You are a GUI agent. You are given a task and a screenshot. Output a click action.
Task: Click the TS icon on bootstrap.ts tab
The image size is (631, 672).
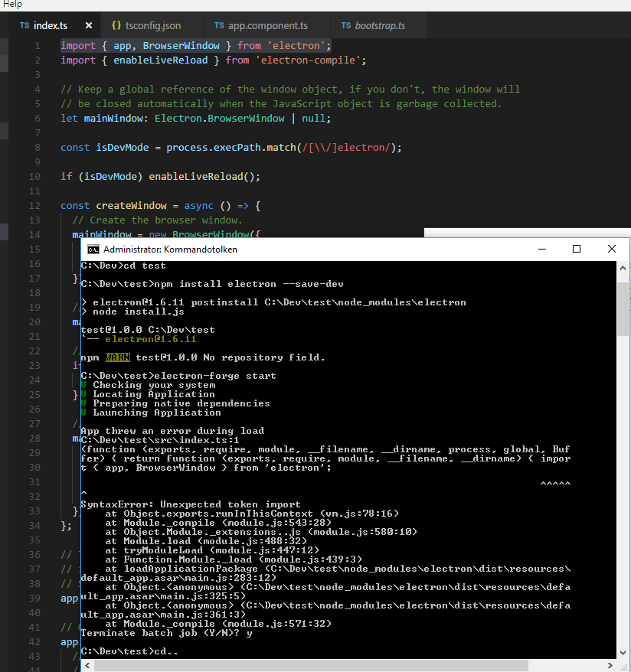tap(346, 26)
